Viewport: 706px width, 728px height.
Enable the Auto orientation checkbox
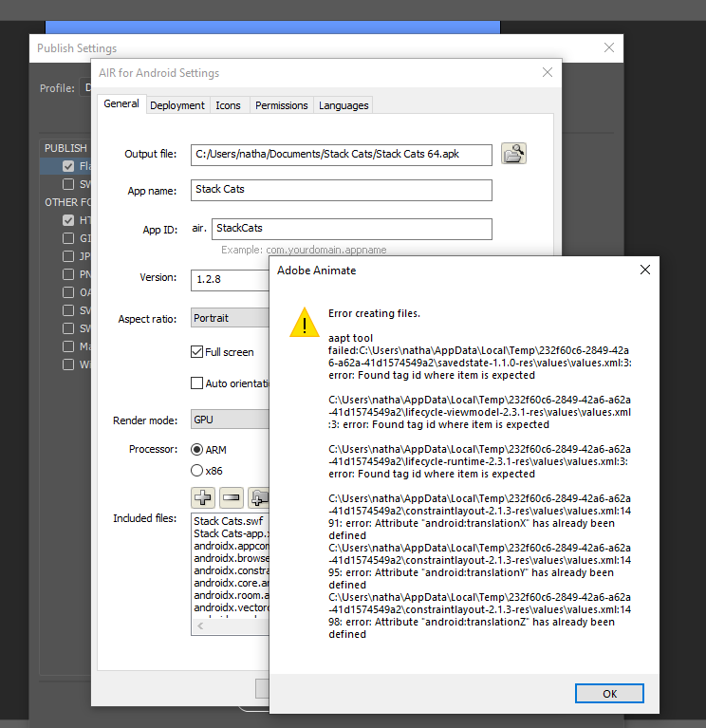196,383
